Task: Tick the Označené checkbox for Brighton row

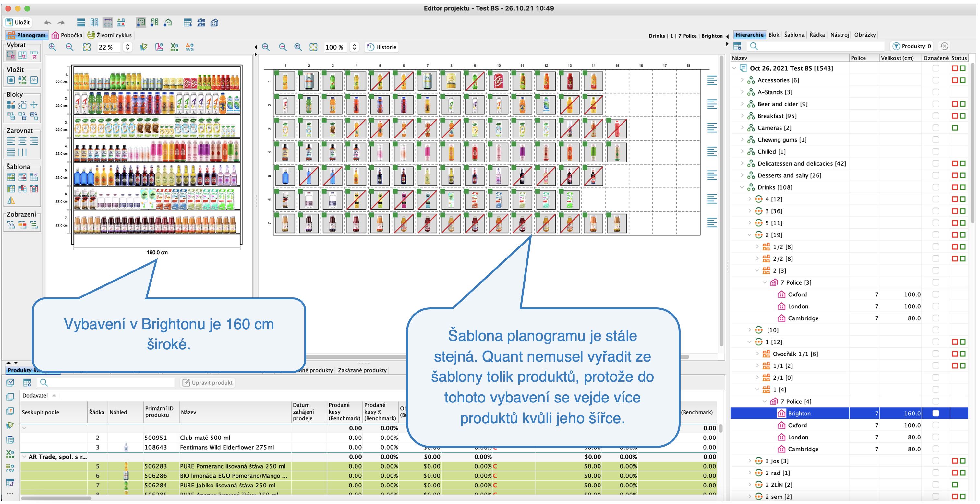Action: coord(936,413)
